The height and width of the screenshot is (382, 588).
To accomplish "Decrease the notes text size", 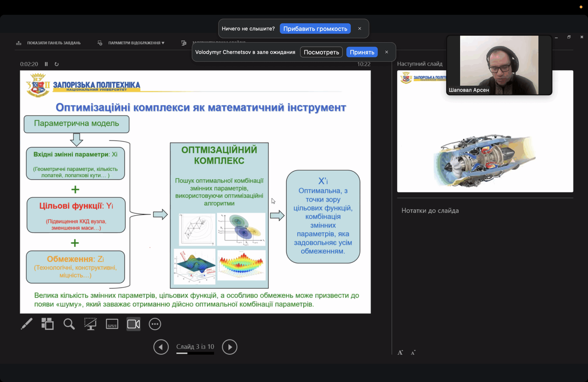I will (413, 353).
